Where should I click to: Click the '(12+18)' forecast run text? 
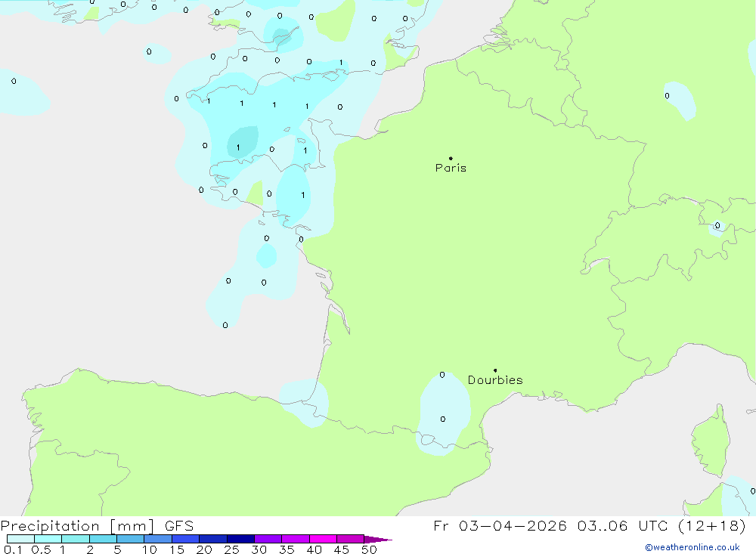point(711,525)
